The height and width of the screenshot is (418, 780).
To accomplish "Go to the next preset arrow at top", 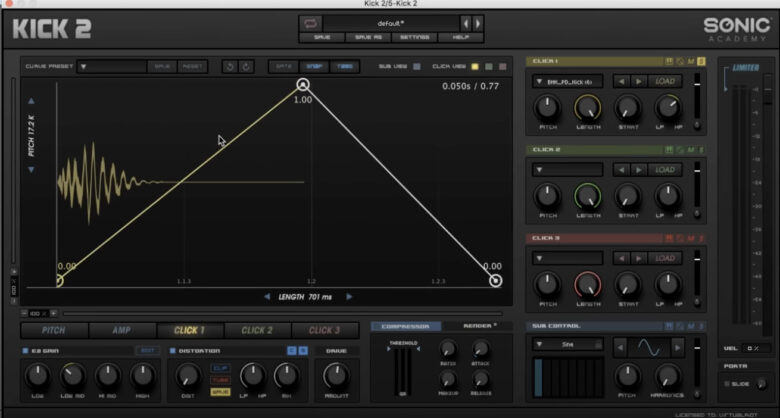I will pyautogui.click(x=478, y=23).
